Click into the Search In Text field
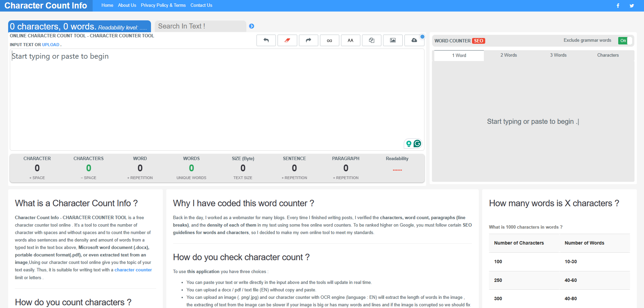The width and height of the screenshot is (644, 308). (x=200, y=26)
